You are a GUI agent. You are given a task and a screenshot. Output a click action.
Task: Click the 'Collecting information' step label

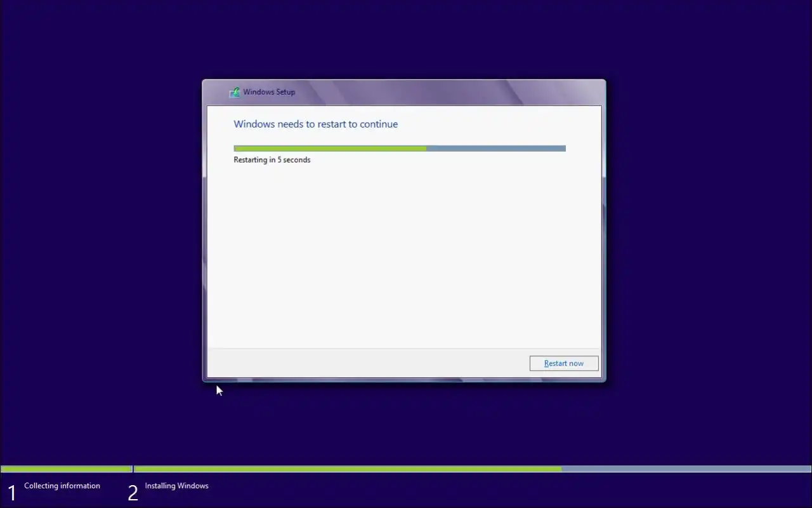[62, 486]
